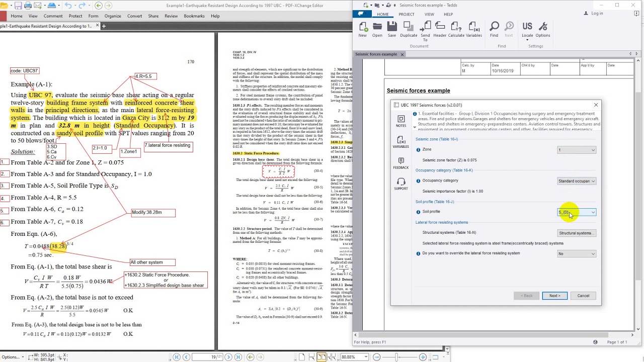644x362 pixels.
Task: Go to last page in PDF-XChange
Action: pos(238,357)
